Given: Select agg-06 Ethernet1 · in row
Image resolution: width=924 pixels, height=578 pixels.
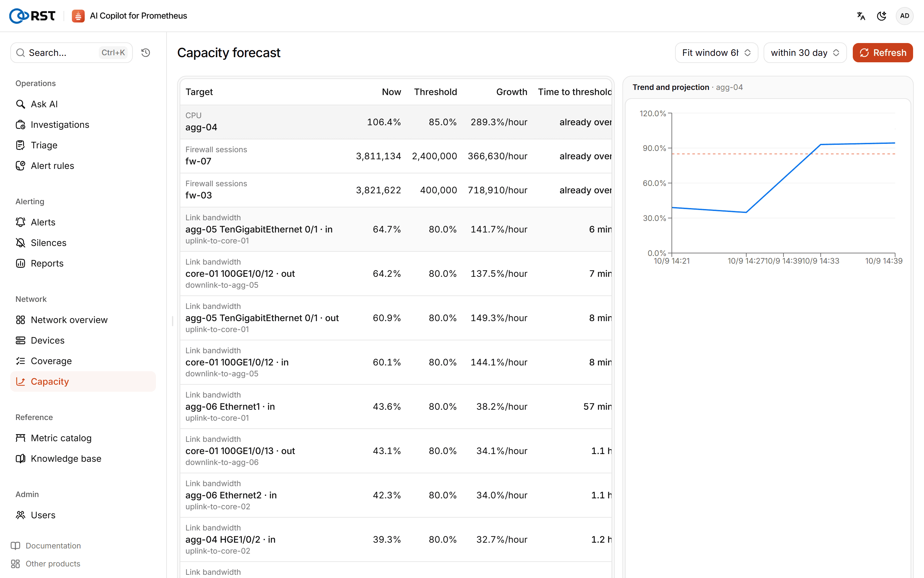Looking at the screenshot, I should coord(396,407).
